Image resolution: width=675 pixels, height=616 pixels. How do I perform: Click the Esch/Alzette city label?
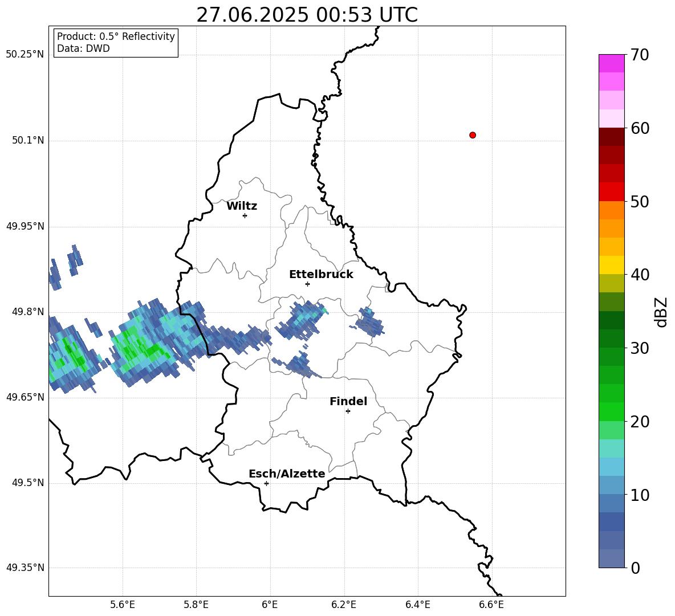[287, 474]
